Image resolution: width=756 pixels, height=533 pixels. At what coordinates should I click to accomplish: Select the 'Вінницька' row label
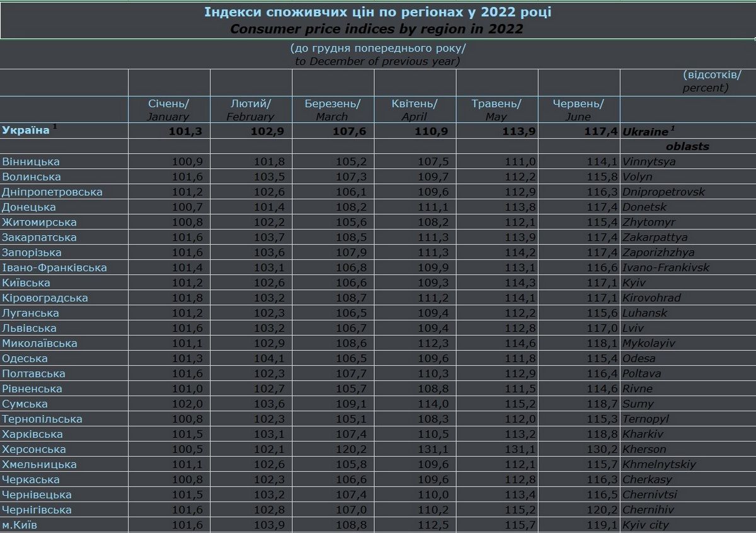pyautogui.click(x=31, y=162)
